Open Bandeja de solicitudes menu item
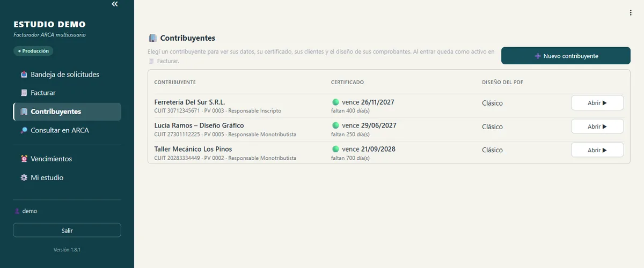644x268 pixels. [67, 75]
